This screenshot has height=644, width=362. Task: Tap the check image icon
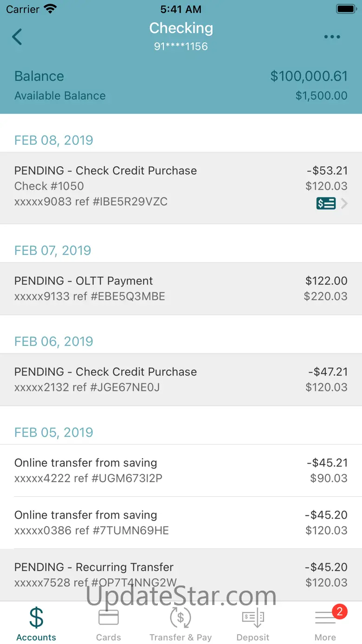click(326, 203)
